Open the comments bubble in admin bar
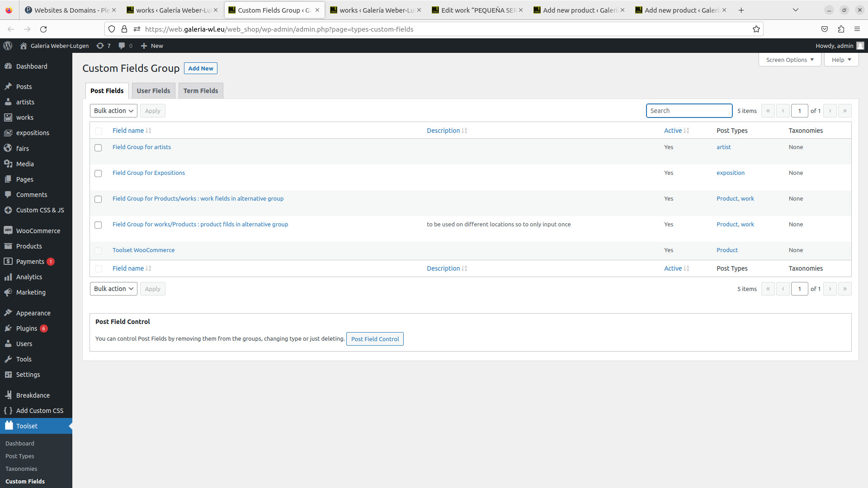868x488 pixels. (x=125, y=46)
